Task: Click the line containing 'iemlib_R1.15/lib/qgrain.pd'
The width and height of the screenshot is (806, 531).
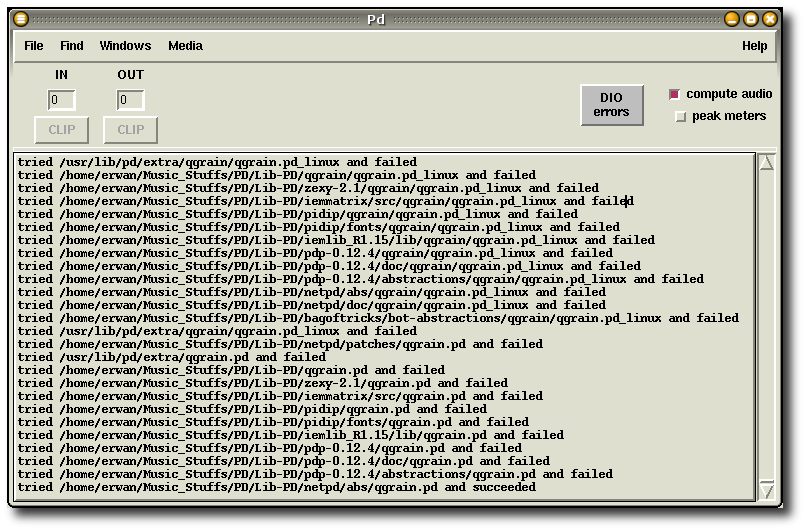Action: coord(290,435)
